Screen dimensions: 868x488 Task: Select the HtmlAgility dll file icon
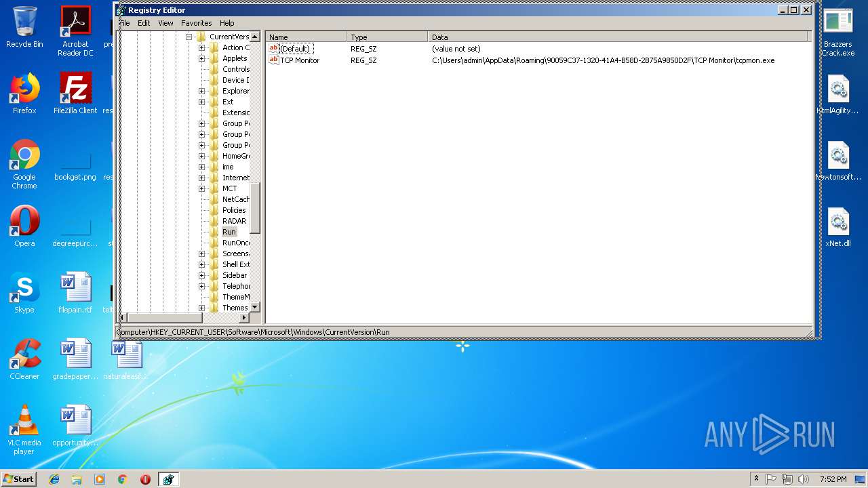click(838, 94)
